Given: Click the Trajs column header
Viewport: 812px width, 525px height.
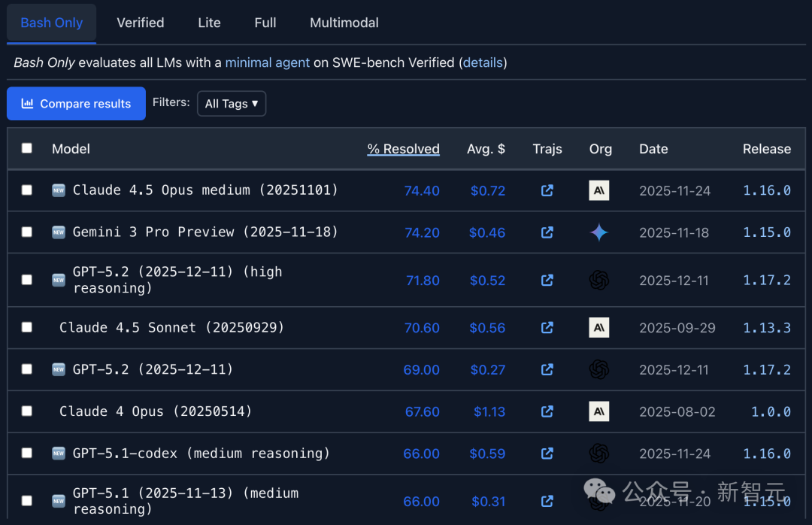Looking at the screenshot, I should [x=547, y=149].
